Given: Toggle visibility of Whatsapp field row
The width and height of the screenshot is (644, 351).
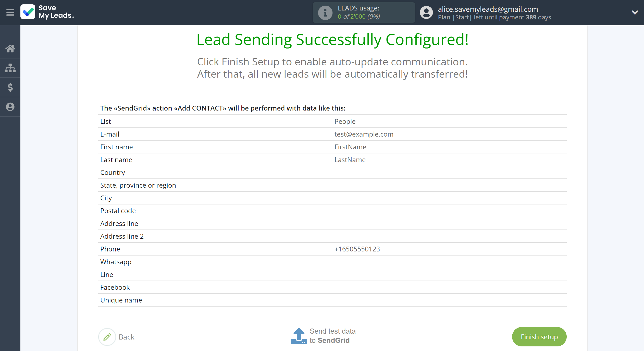Looking at the screenshot, I should coord(116,261).
